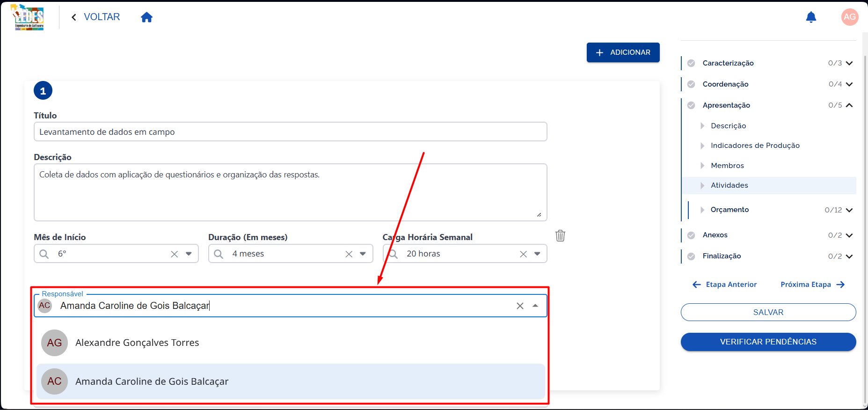Image resolution: width=868 pixels, height=410 pixels.
Task: Click the Anexos status check icon
Action: [691, 235]
